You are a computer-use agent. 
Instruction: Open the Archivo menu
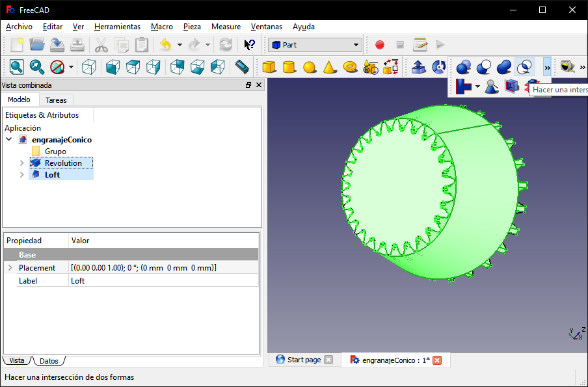click(19, 27)
